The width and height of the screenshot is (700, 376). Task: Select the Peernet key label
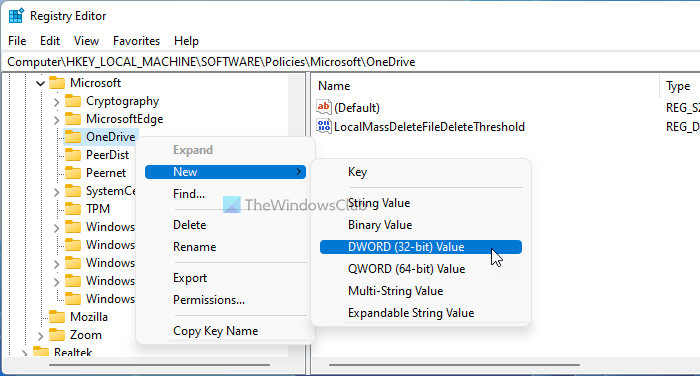(106, 172)
